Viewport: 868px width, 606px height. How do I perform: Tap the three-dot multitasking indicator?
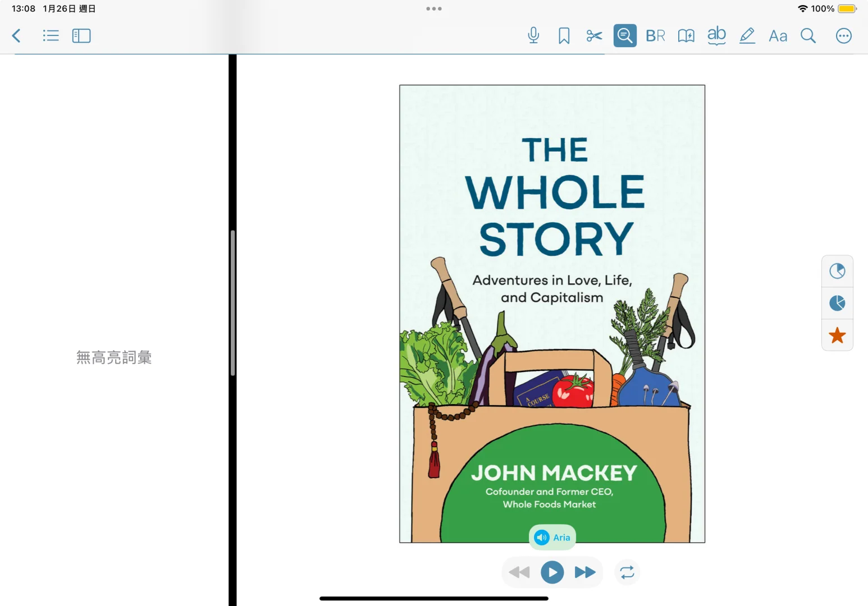[434, 8]
